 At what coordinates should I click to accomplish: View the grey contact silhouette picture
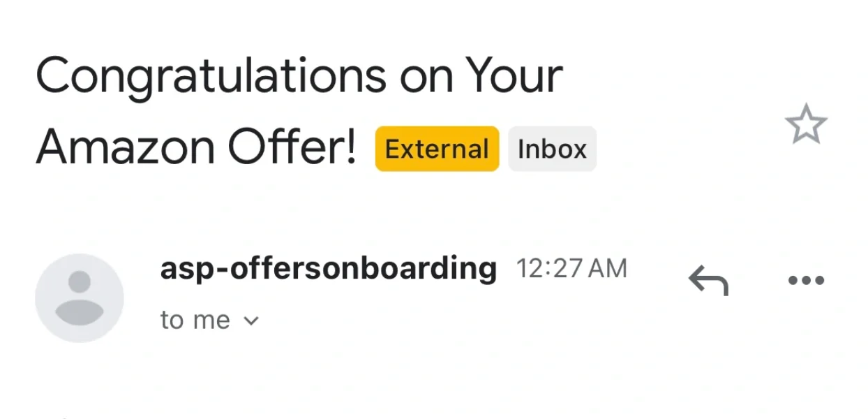coord(80,298)
